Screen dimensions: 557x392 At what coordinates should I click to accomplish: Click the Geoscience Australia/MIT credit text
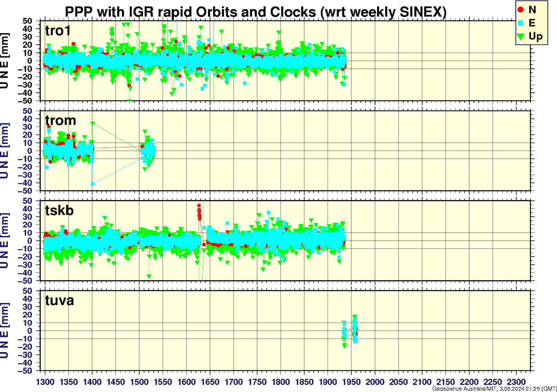click(495, 389)
